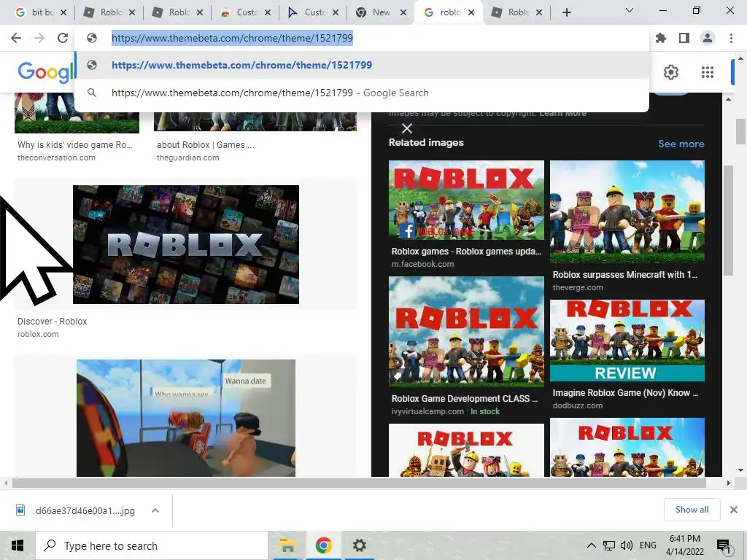Close the active roblox Google tab

471,12
